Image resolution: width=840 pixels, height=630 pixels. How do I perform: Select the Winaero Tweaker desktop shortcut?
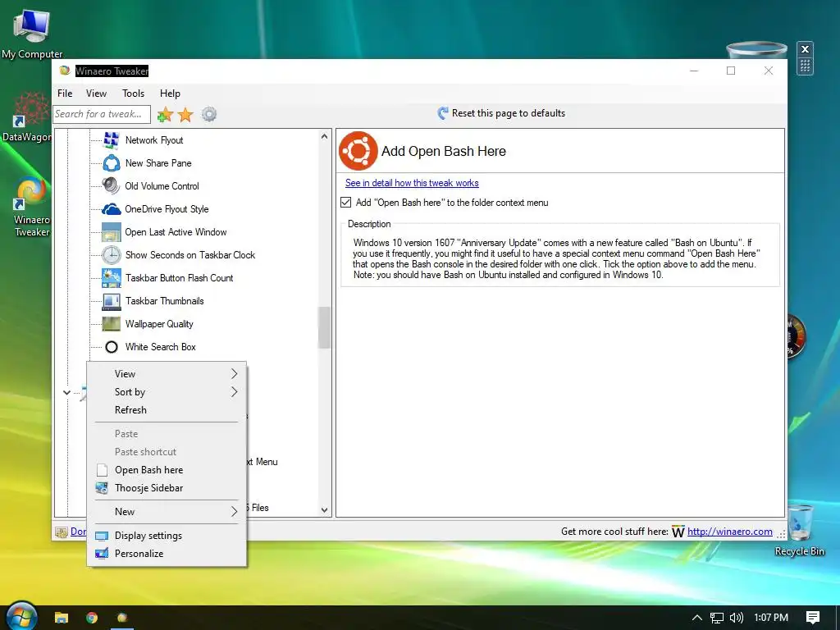[x=31, y=193]
